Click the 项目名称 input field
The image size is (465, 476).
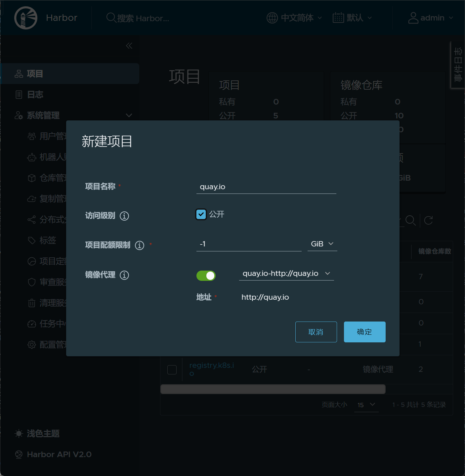coord(266,187)
